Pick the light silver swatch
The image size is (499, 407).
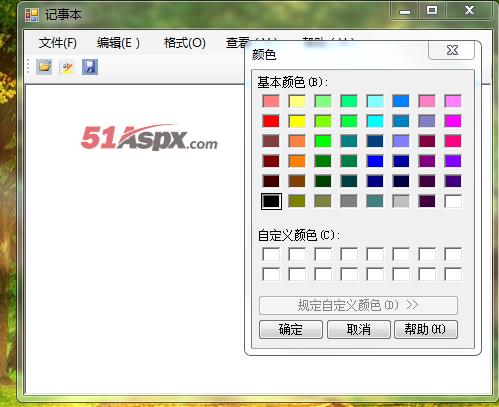(x=401, y=201)
